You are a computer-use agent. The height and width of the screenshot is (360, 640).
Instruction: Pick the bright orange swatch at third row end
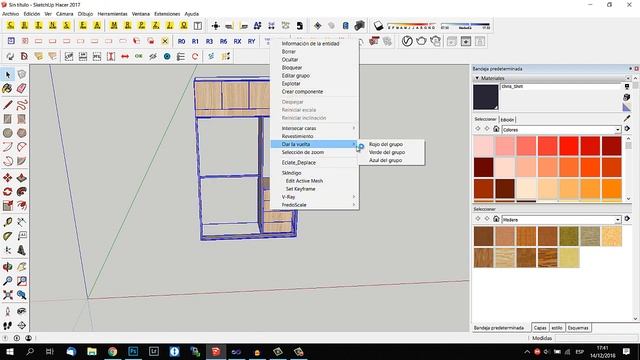611,189
